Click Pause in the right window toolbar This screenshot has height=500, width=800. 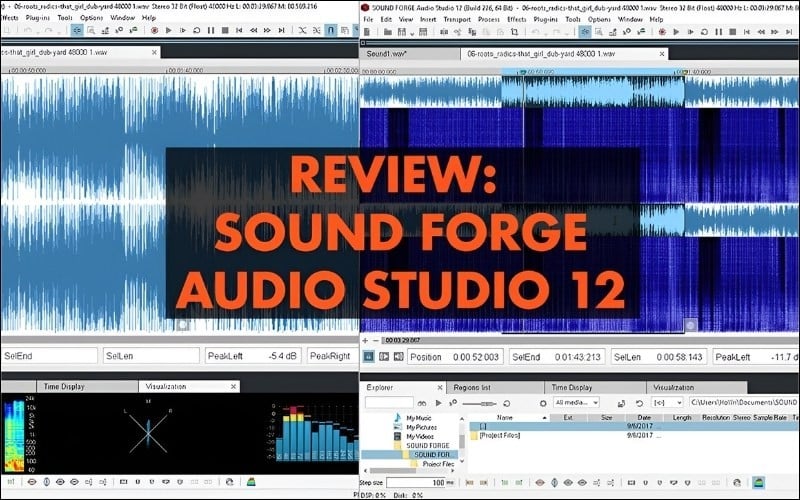[x=718, y=32]
